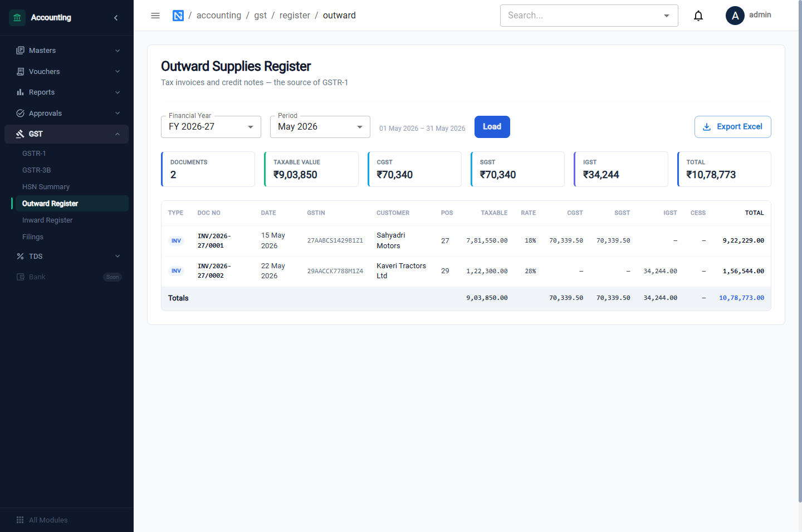Expand the Reports menu chevron
Viewport: 802px width, 532px height.
coord(118,92)
